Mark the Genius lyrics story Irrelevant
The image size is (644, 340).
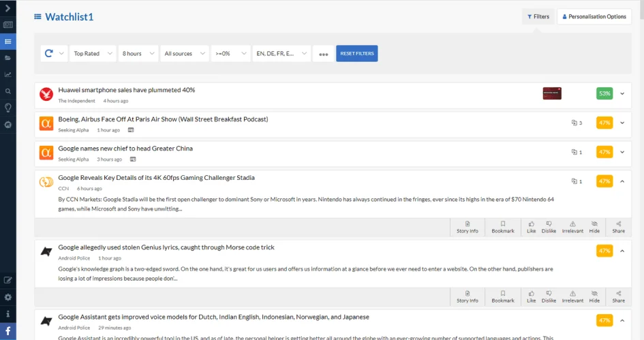coord(572,296)
